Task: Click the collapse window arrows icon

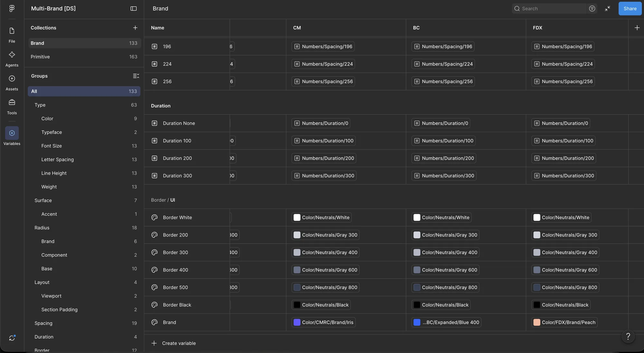Action: 608,8
